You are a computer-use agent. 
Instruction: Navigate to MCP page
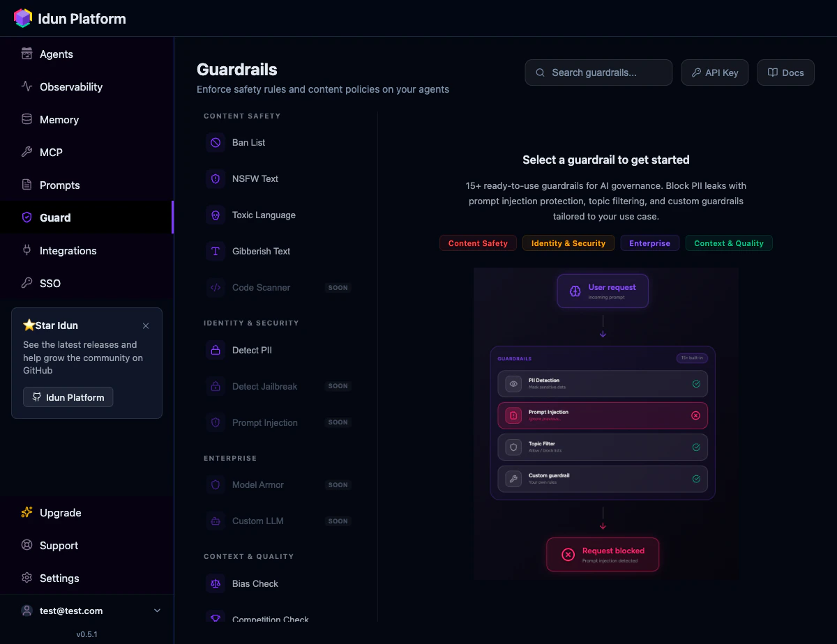pyautogui.click(x=86, y=152)
